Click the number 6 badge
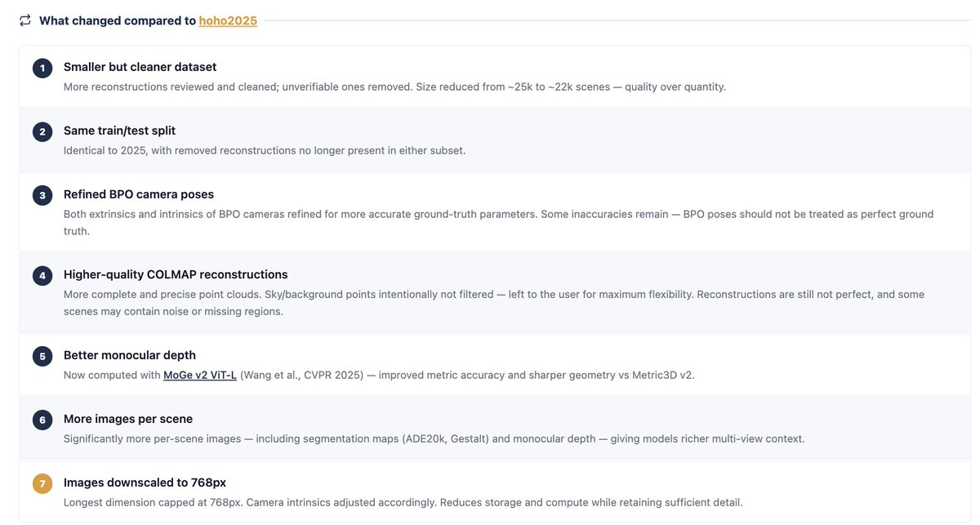This screenshot has height=525, width=980. (42, 420)
